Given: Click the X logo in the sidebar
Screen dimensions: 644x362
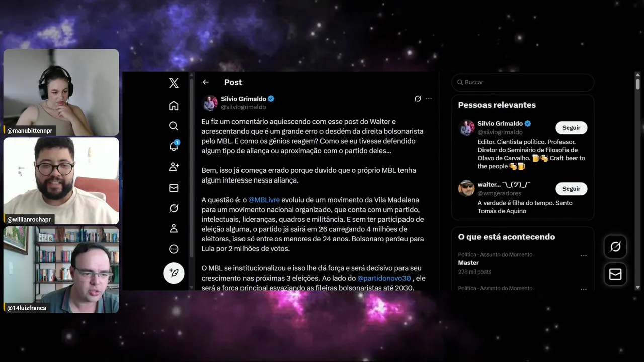Looking at the screenshot, I should point(174,83).
